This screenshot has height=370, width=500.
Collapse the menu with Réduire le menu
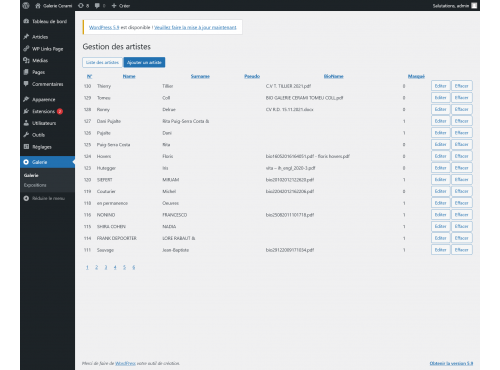44,198
